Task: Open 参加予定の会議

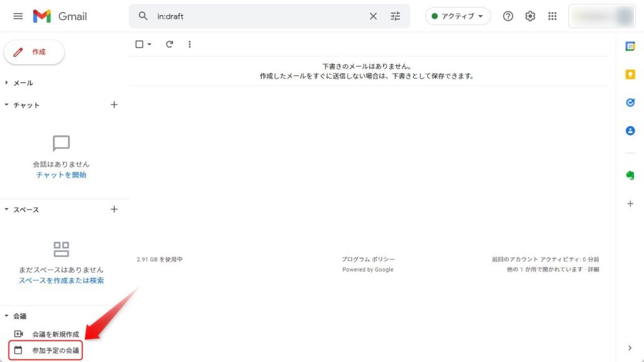Action: coord(46,351)
